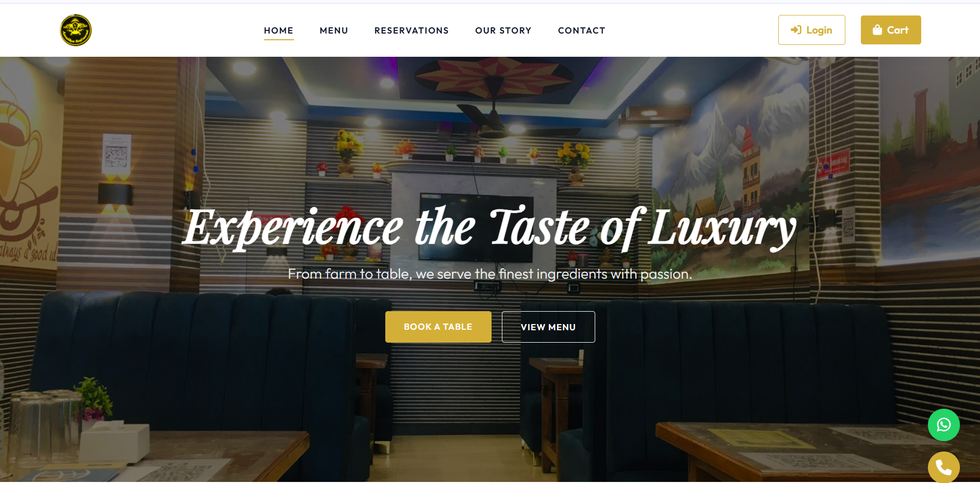Viewport: 980px width, 483px height.
Task: Open the Cart button
Action: tap(891, 30)
